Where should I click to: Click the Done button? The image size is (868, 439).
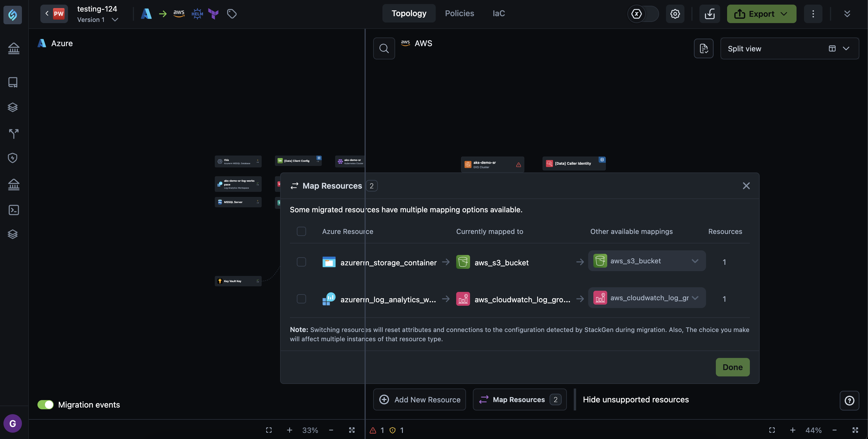(733, 367)
